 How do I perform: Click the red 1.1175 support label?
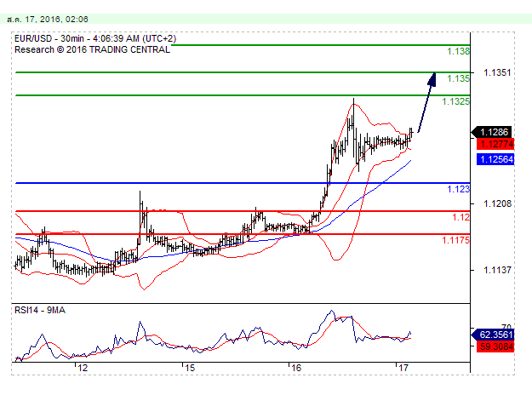click(455, 240)
